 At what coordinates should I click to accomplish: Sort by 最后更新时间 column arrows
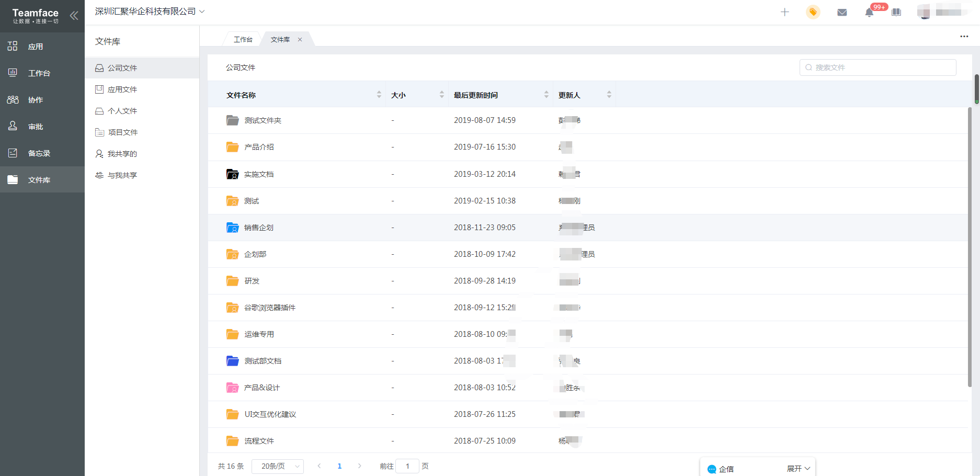tap(546, 95)
